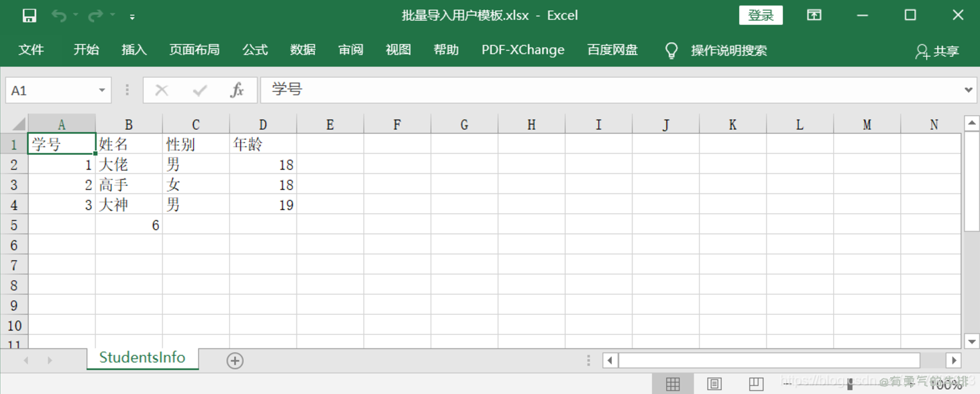Select the StudentsInfo sheet tab

[142, 358]
